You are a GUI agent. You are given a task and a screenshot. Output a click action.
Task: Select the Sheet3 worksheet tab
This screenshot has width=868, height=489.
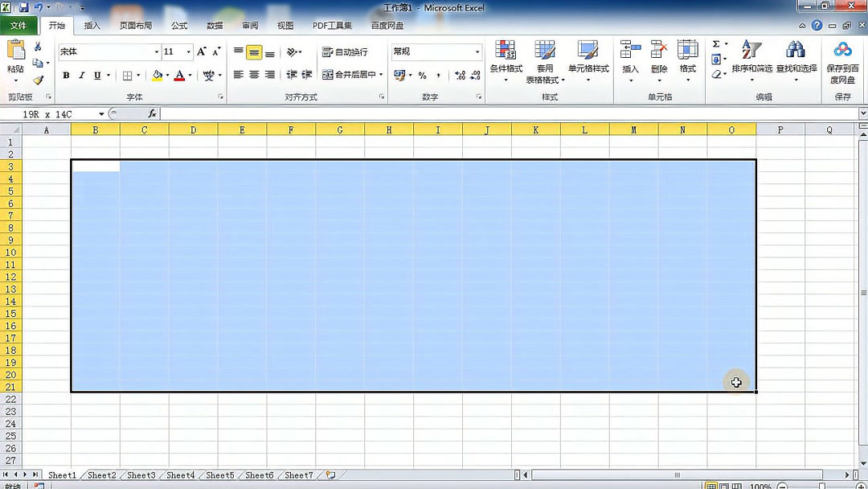(x=141, y=475)
